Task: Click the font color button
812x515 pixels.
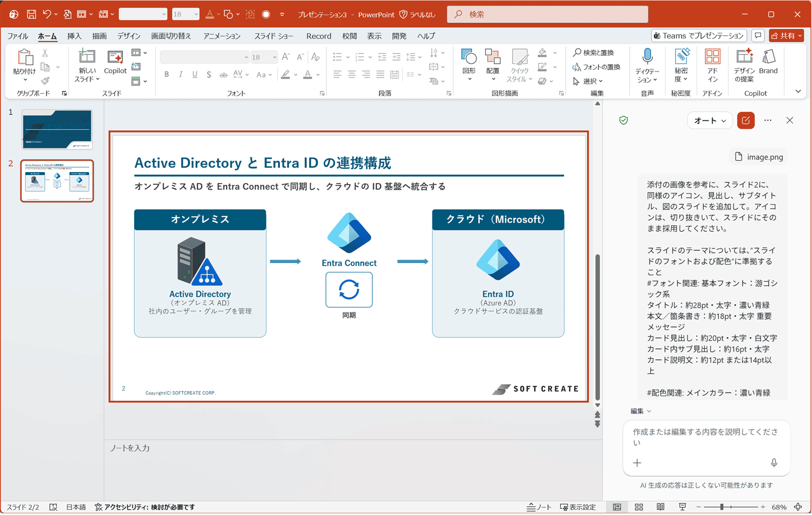Action: [307, 75]
